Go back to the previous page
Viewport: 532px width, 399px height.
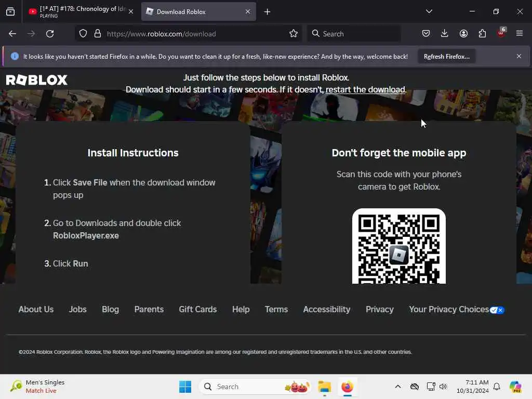click(x=12, y=34)
